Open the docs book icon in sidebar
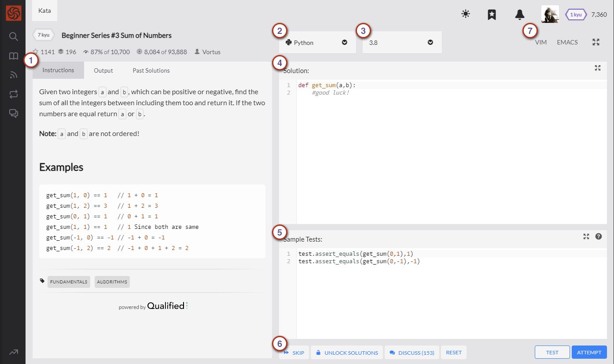Screen dimensions: 614x364 point(13,56)
